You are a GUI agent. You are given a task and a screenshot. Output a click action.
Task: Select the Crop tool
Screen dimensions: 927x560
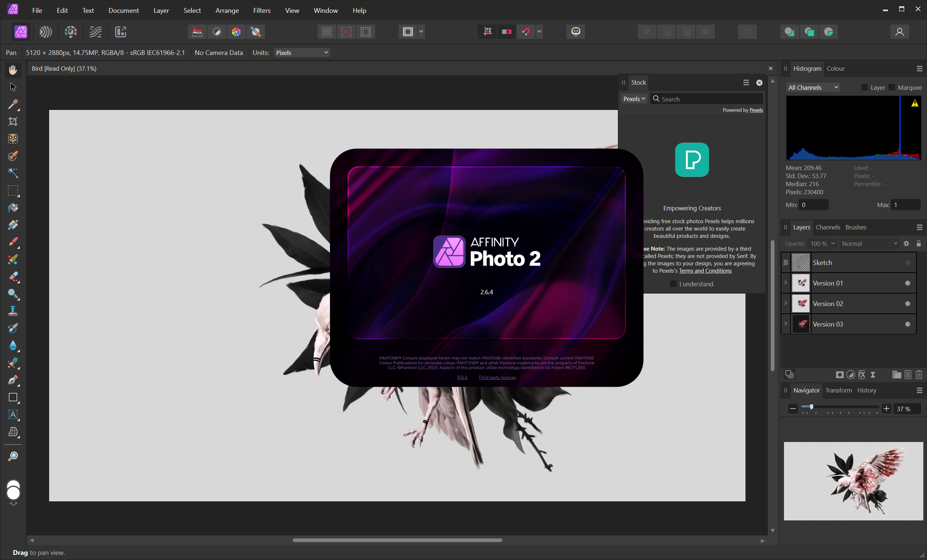click(13, 121)
